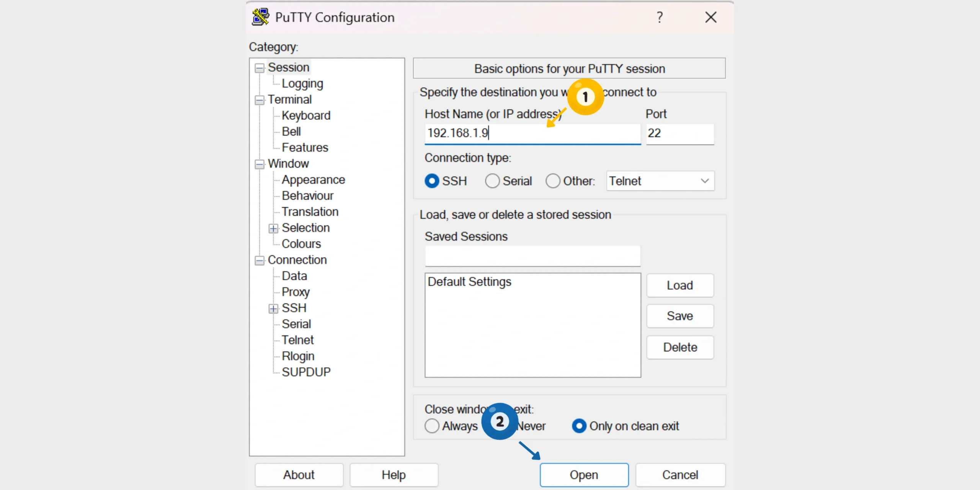Collapse the Connection tree node
980x490 pixels.
click(x=260, y=261)
